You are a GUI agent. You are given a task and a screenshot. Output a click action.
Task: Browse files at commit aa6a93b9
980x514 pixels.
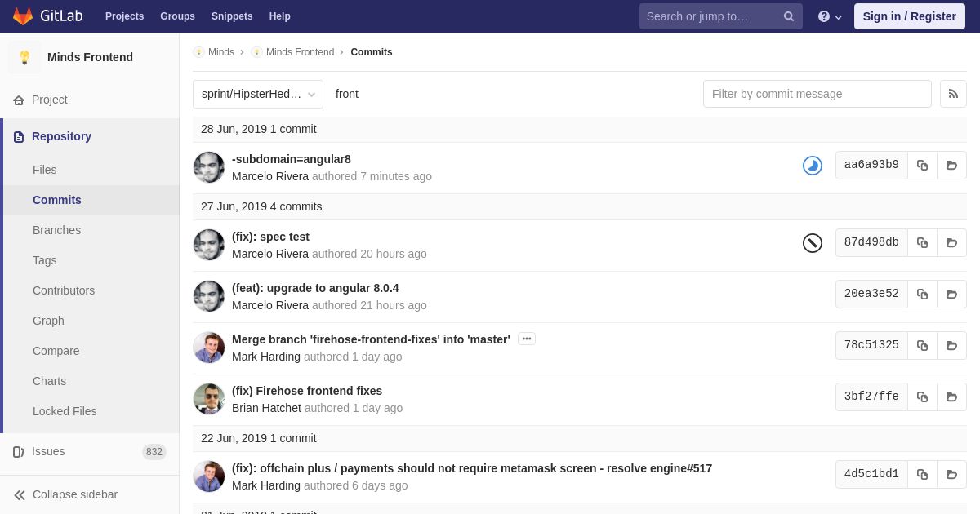pos(951,165)
